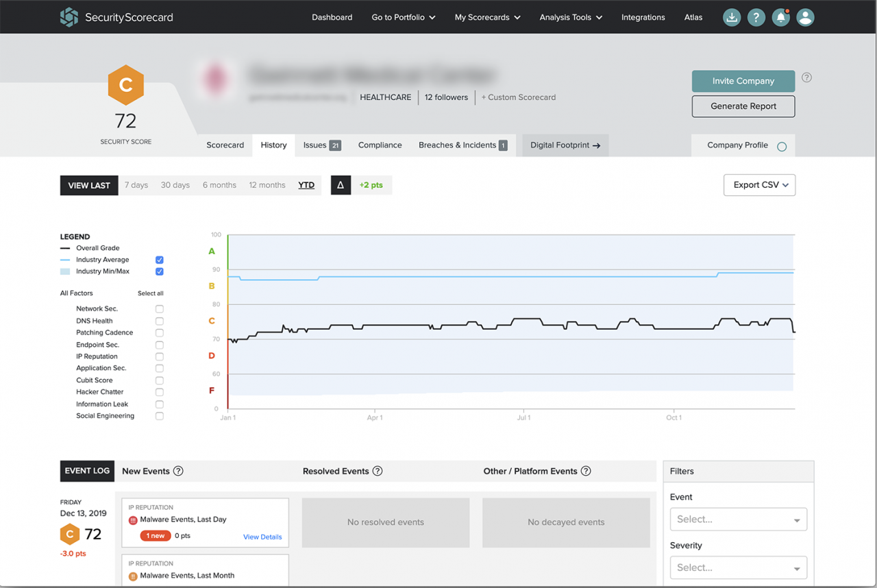Click help icon next to Invite Company

pyautogui.click(x=806, y=77)
